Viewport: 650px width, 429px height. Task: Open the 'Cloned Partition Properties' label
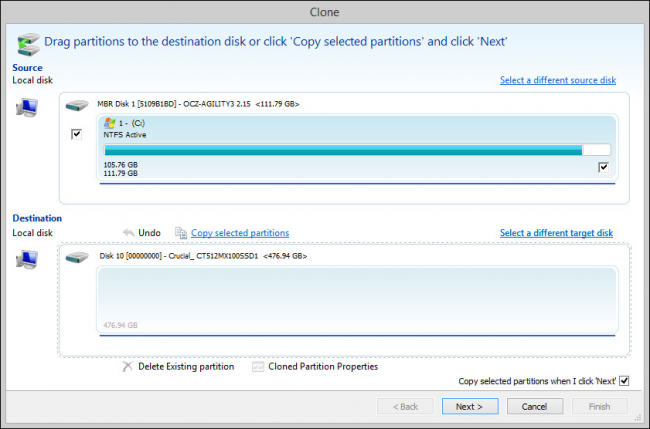(x=323, y=366)
